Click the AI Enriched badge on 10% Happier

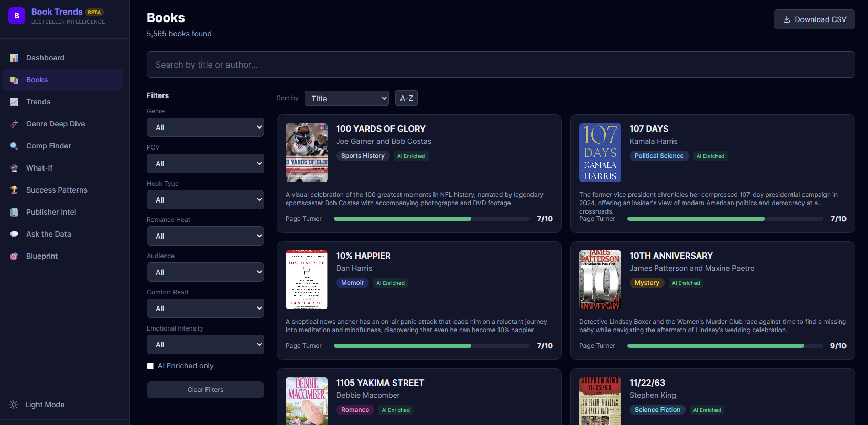(390, 283)
